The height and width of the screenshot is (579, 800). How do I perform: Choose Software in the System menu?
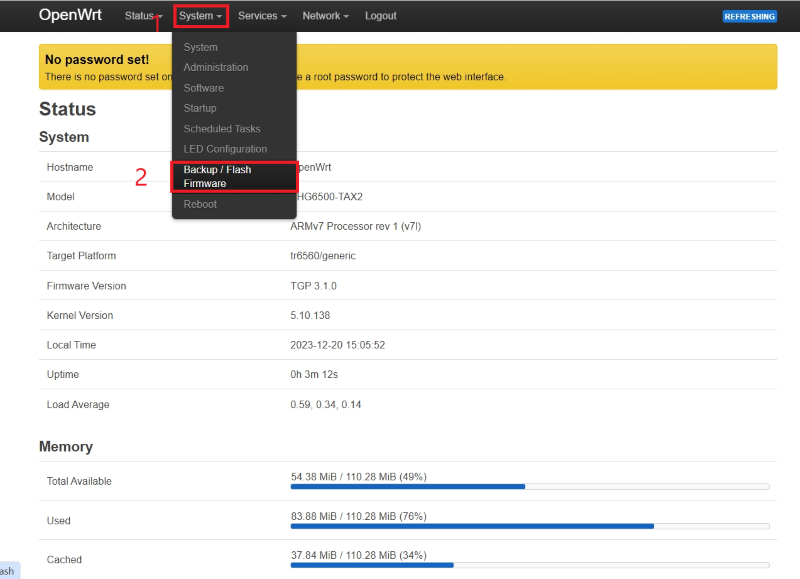point(203,88)
